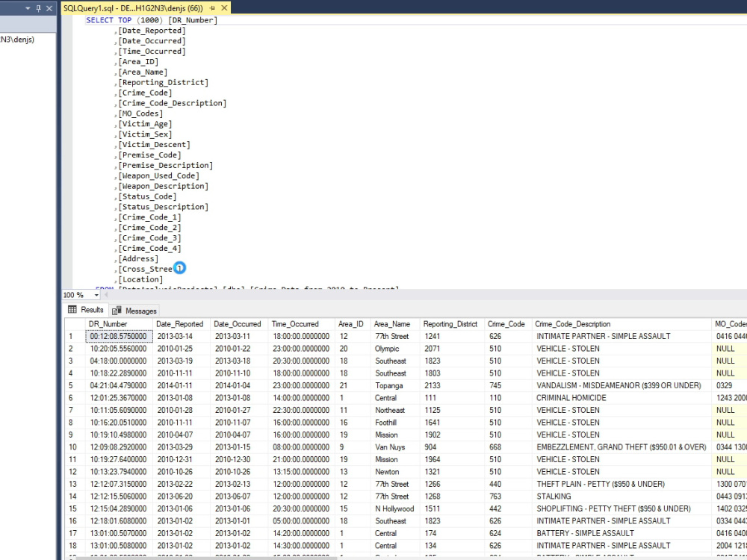Click the EMBEZZLEMENT, GRAND THEFT description cell
Image resolution: width=747 pixels, height=560 pixels.
[622, 447]
